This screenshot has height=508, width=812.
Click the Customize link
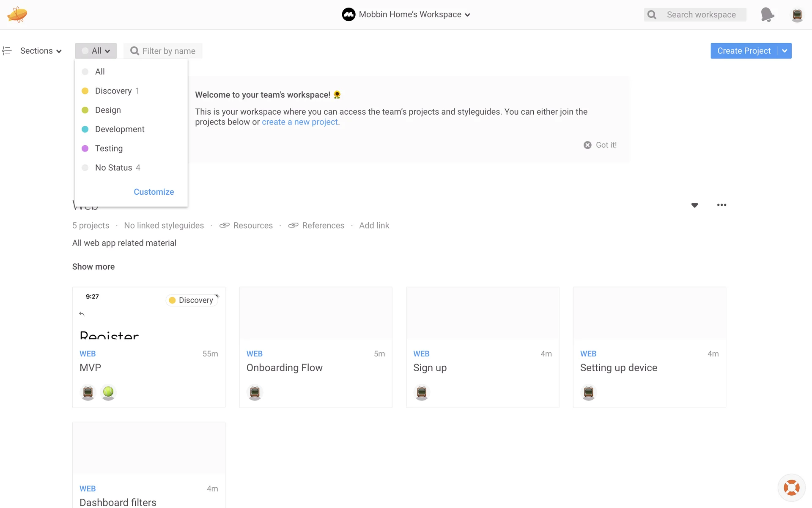154,192
